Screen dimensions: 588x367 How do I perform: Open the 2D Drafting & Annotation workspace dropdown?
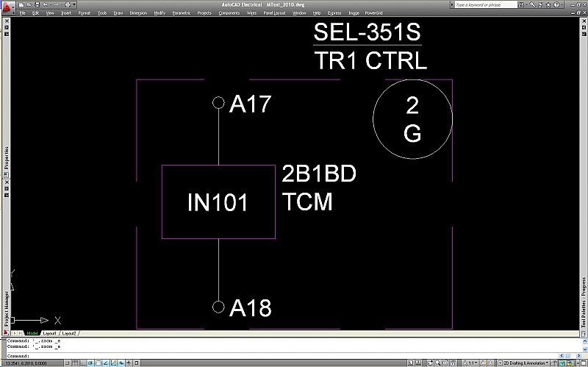point(523,363)
